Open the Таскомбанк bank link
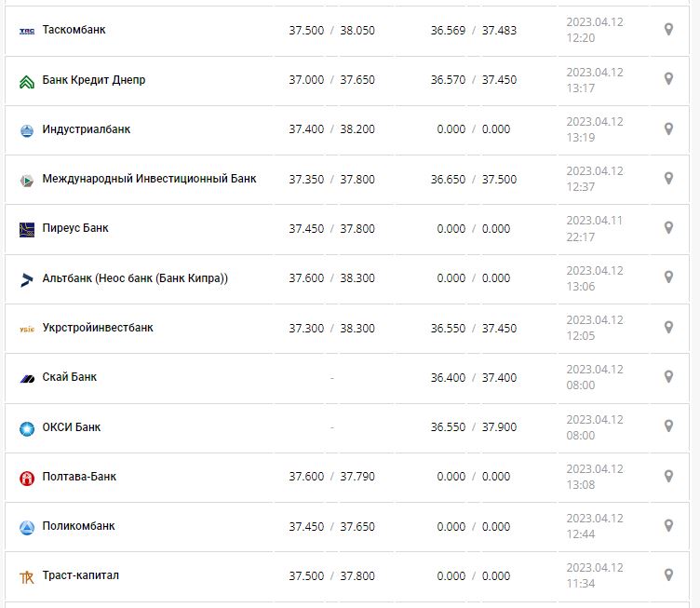This screenshot has height=608, width=700. 74,30
